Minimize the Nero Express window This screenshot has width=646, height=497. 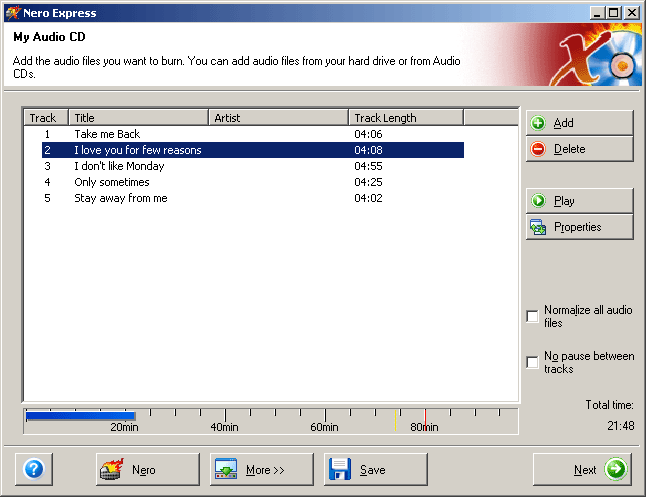point(597,13)
